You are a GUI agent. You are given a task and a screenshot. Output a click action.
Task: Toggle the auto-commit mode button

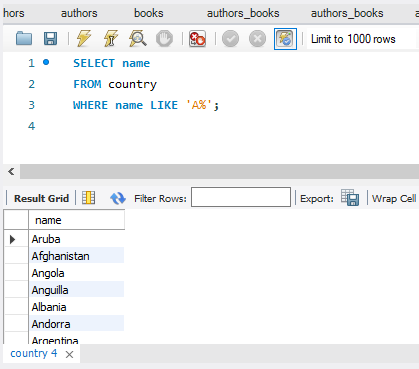pyautogui.click(x=285, y=39)
